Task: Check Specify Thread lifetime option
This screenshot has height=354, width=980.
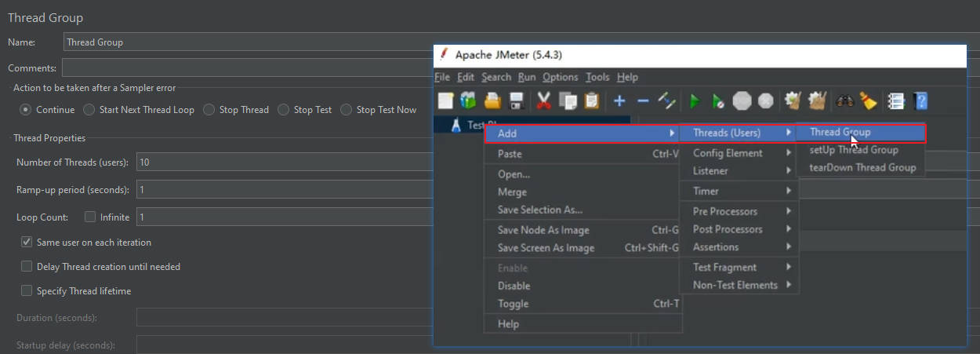Action: pos(27,291)
